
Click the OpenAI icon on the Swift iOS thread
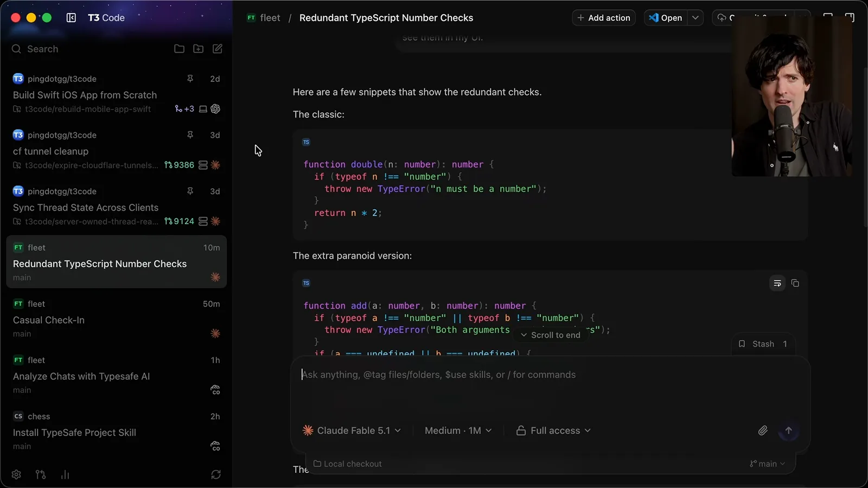coord(215,109)
